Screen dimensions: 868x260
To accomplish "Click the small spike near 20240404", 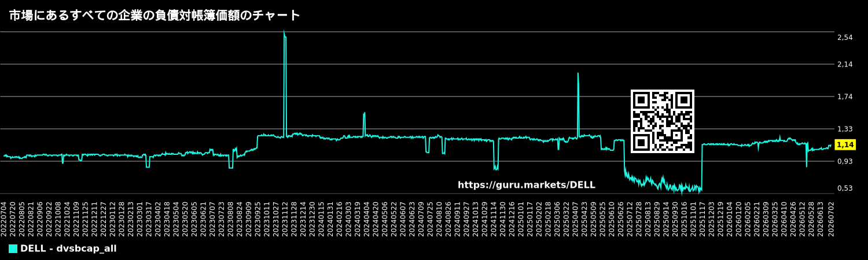I will point(364,113).
